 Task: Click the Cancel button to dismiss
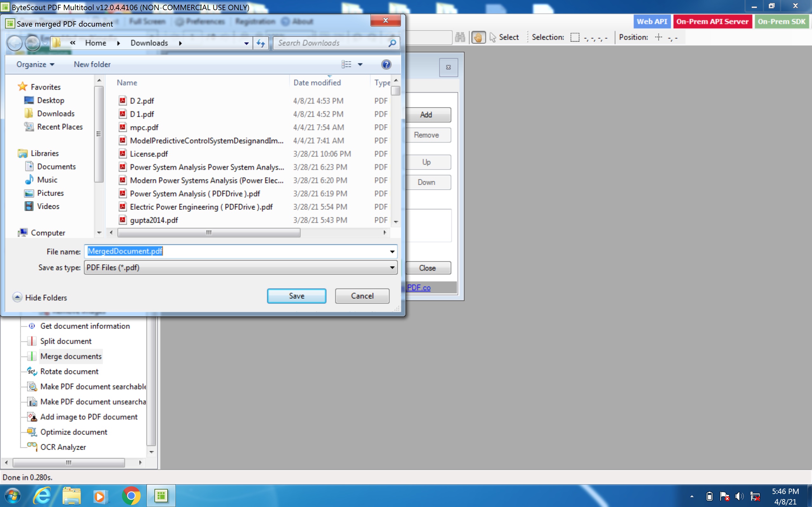[362, 296]
